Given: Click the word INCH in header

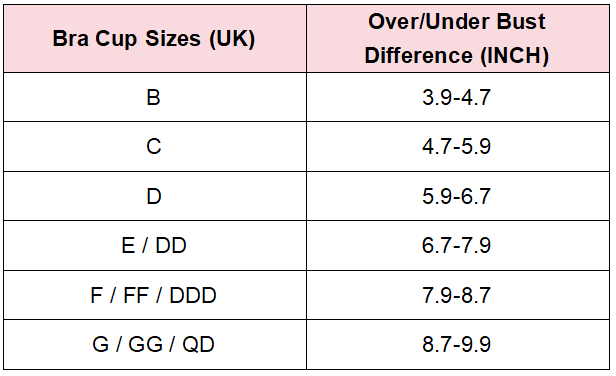Looking at the screenshot, I should coord(515,55).
